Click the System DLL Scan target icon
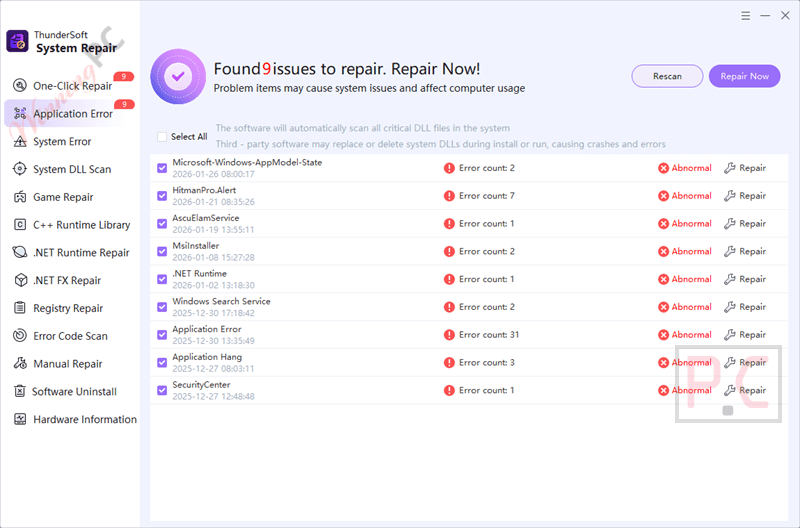Screen dimensions: 800x528 19,169
